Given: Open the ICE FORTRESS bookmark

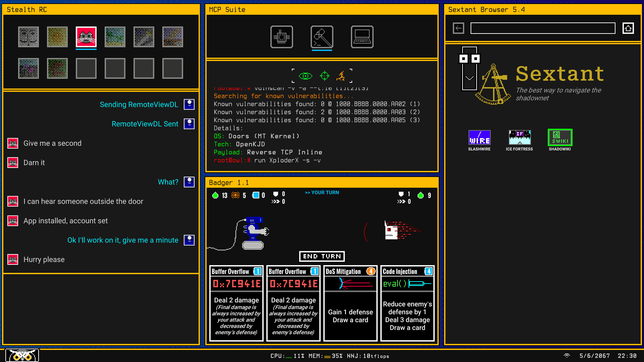Looking at the screenshot, I should (x=519, y=137).
